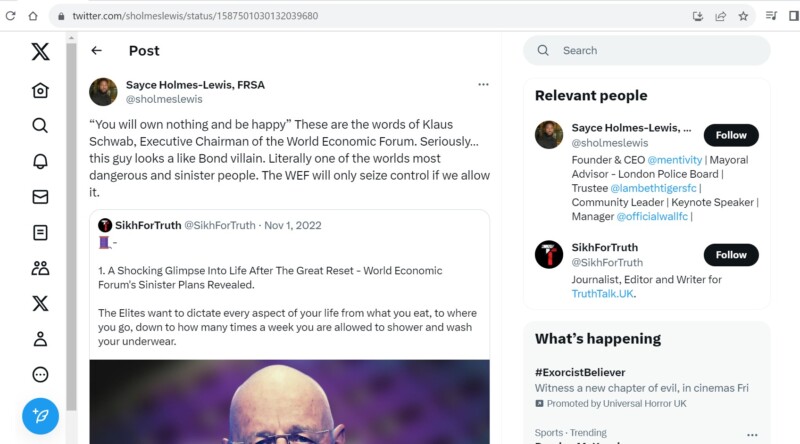Go back using the Post arrow

(x=96, y=51)
